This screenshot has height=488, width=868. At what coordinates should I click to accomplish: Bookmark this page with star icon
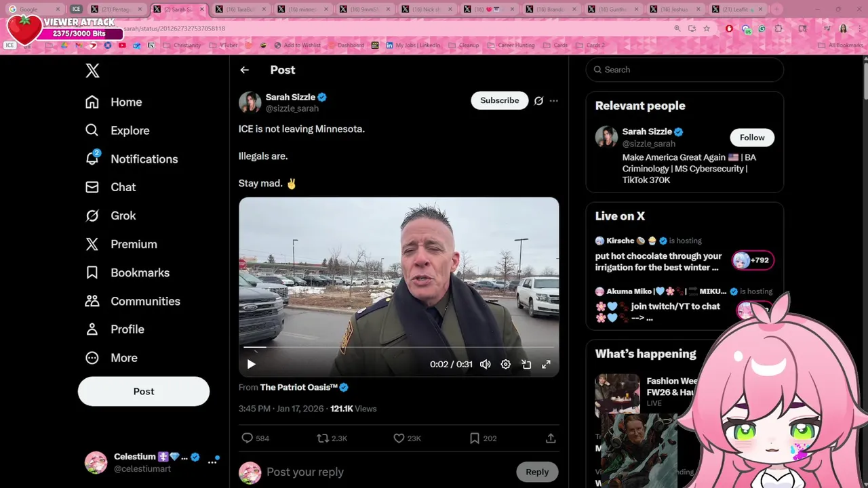pos(707,28)
